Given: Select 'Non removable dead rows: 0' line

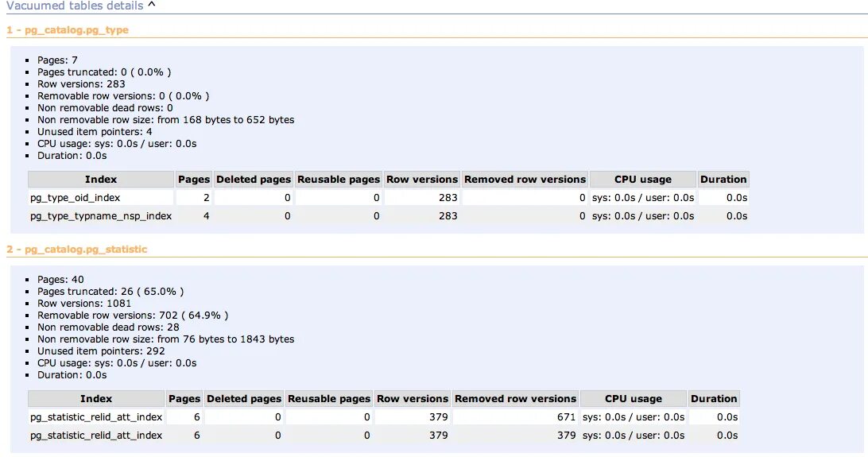Looking at the screenshot, I should [x=105, y=108].
